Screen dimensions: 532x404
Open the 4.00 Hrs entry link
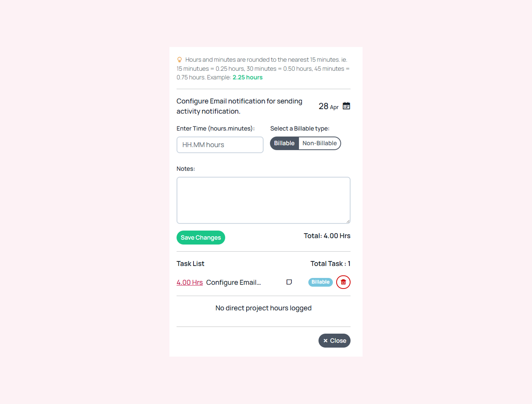[190, 282]
